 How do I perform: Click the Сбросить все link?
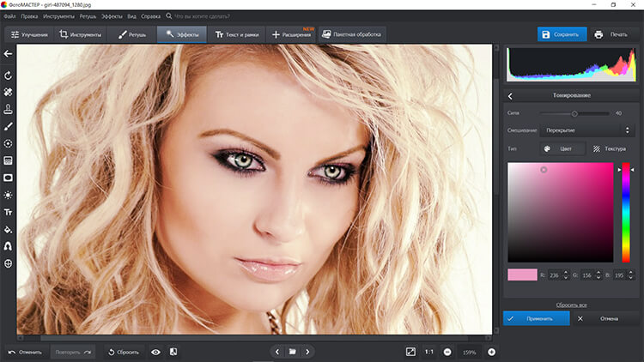click(x=571, y=305)
